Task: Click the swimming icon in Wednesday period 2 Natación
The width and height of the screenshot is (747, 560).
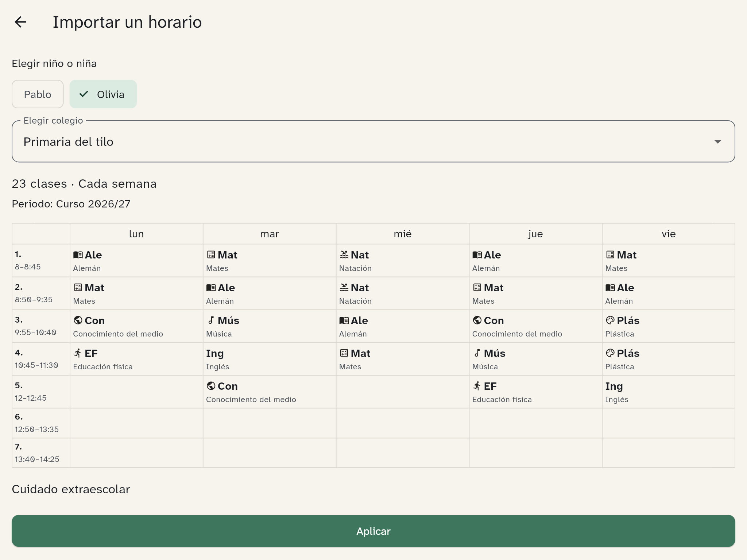Action: click(344, 288)
